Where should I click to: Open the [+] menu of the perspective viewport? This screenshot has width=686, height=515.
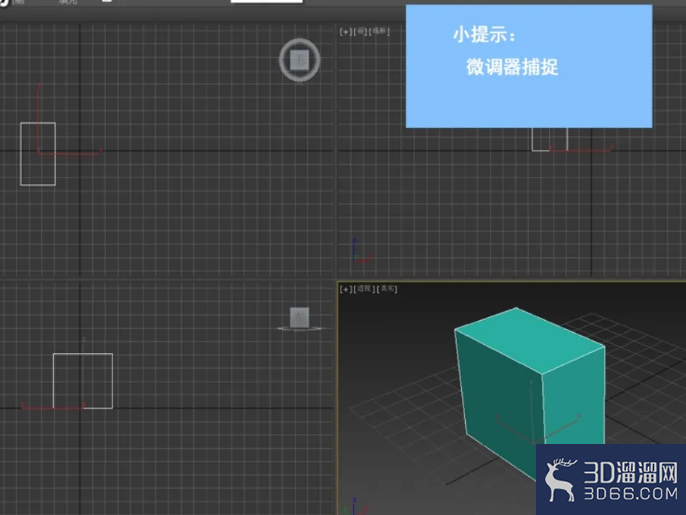coord(345,289)
